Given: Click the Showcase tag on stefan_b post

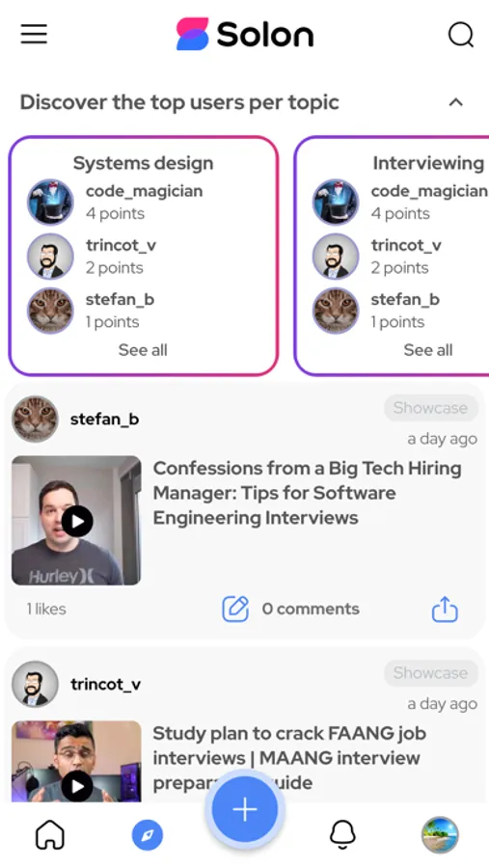Looking at the screenshot, I should click(431, 408).
